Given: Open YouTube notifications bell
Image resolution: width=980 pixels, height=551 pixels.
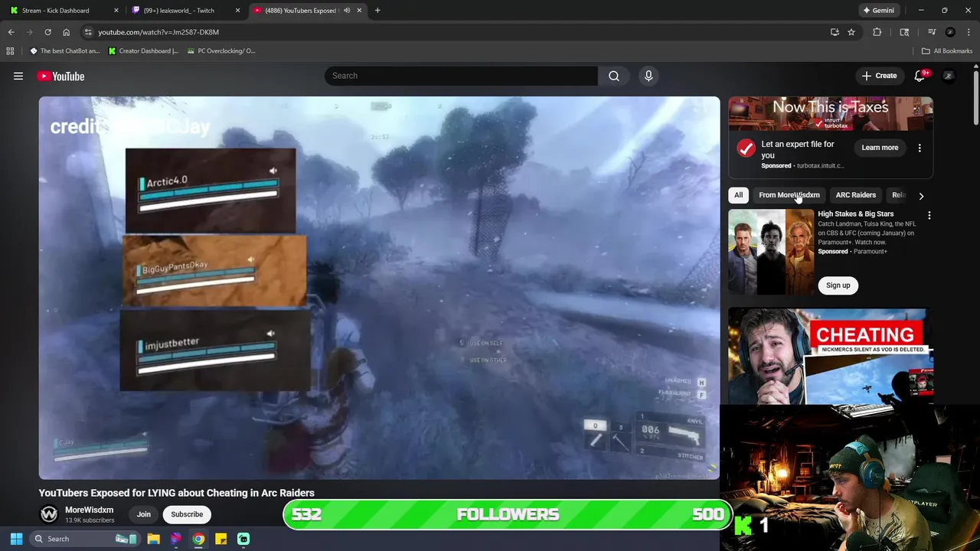Looking at the screenshot, I should click(920, 76).
